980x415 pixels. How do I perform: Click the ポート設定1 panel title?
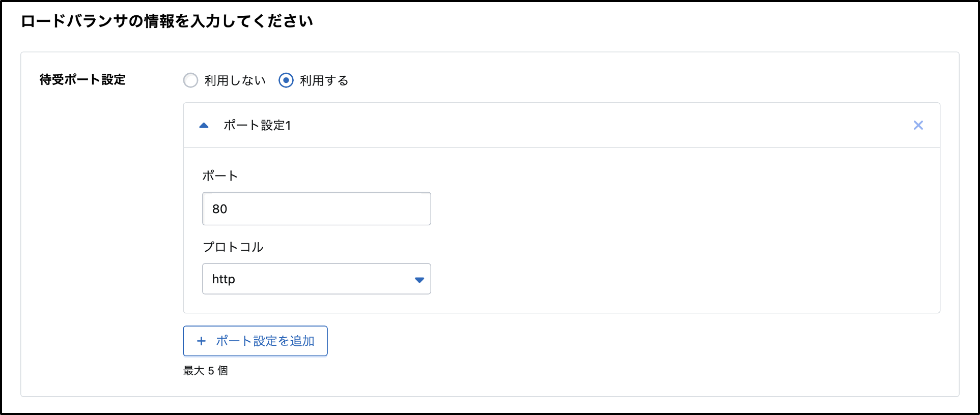coord(257,126)
